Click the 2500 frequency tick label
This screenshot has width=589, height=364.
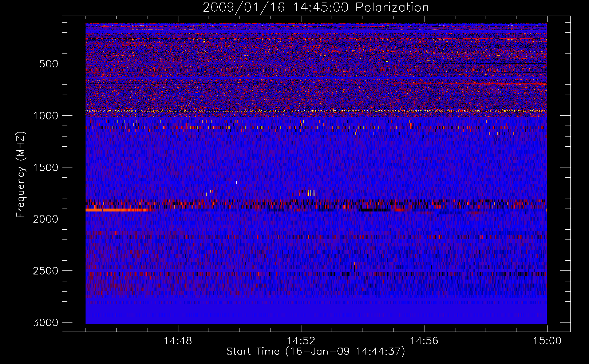pos(46,271)
